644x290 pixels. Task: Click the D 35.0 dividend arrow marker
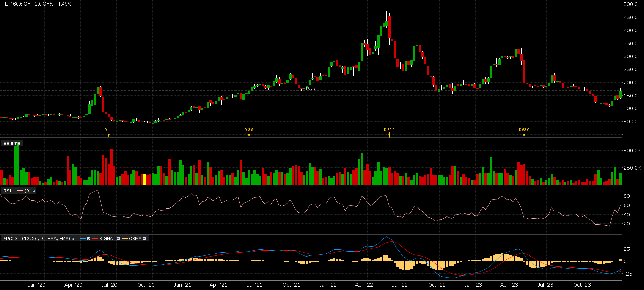pos(389,135)
